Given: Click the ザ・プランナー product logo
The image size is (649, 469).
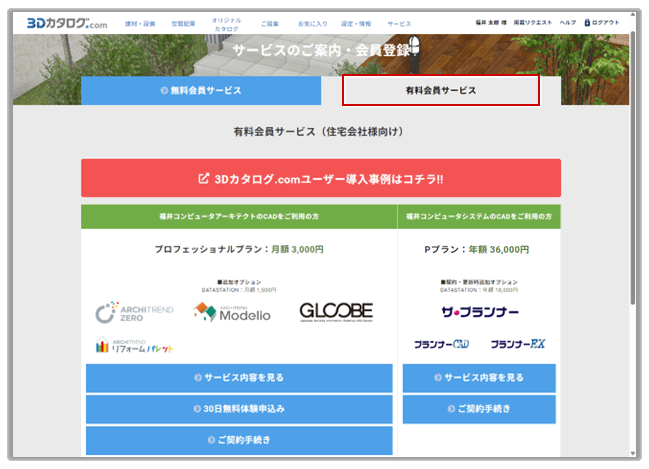Looking at the screenshot, I should tap(478, 311).
